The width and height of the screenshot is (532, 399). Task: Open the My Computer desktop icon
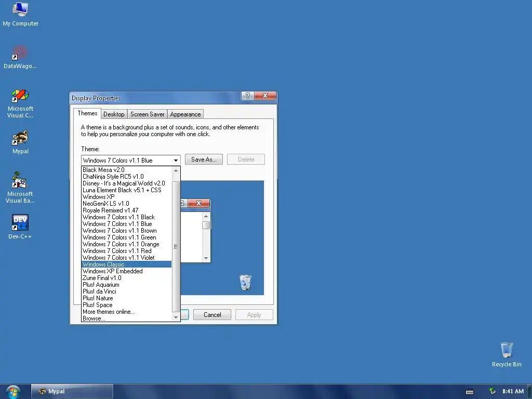click(20, 14)
